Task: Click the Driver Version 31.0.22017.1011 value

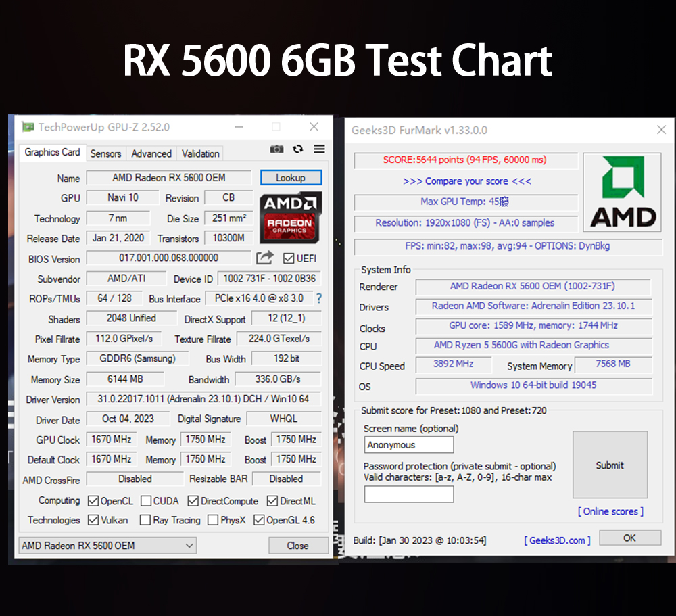Action: 203,398
